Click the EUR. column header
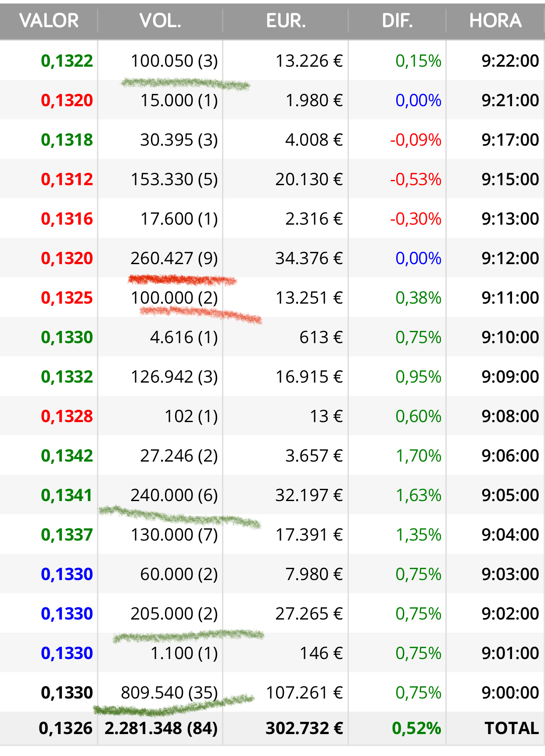This screenshot has width=545, height=756. [x=286, y=21]
